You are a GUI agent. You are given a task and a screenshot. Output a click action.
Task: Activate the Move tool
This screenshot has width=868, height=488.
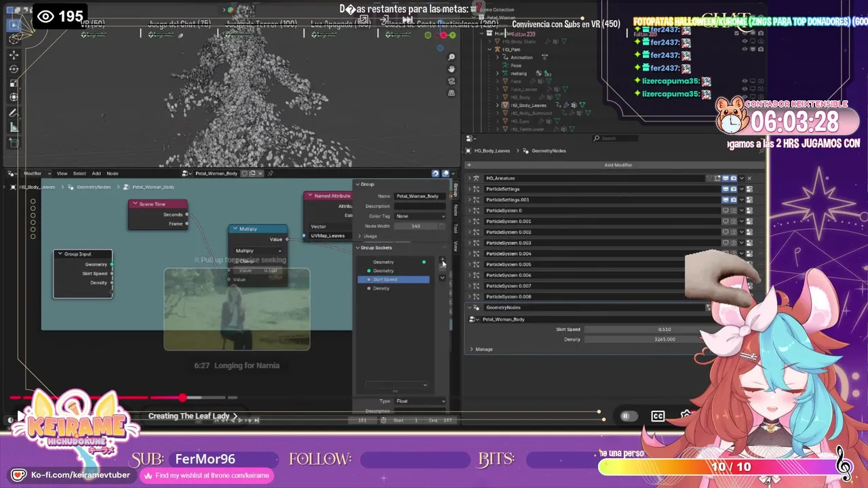tap(14, 55)
